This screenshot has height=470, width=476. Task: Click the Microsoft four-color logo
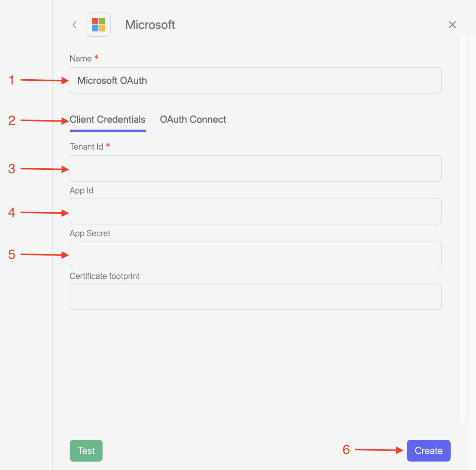[99, 25]
